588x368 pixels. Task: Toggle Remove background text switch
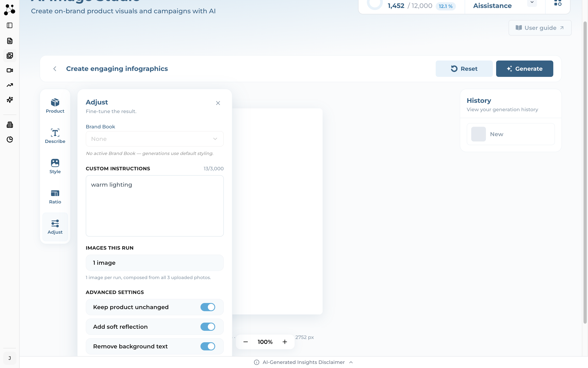point(208,346)
